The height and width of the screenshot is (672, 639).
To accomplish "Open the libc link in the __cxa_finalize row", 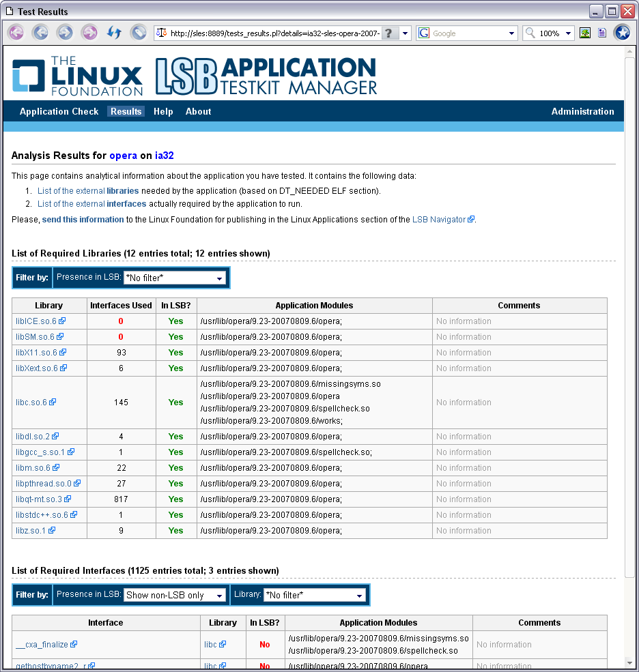I will click(x=210, y=644).
